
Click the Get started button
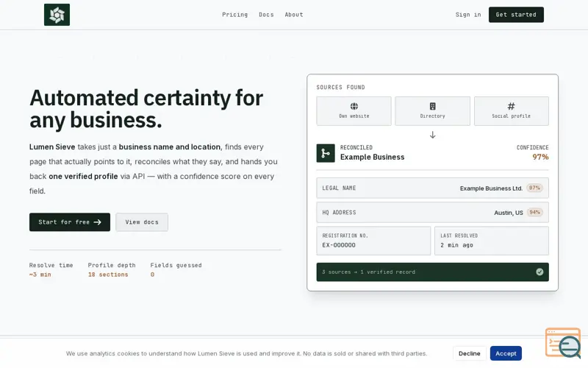coord(516,15)
